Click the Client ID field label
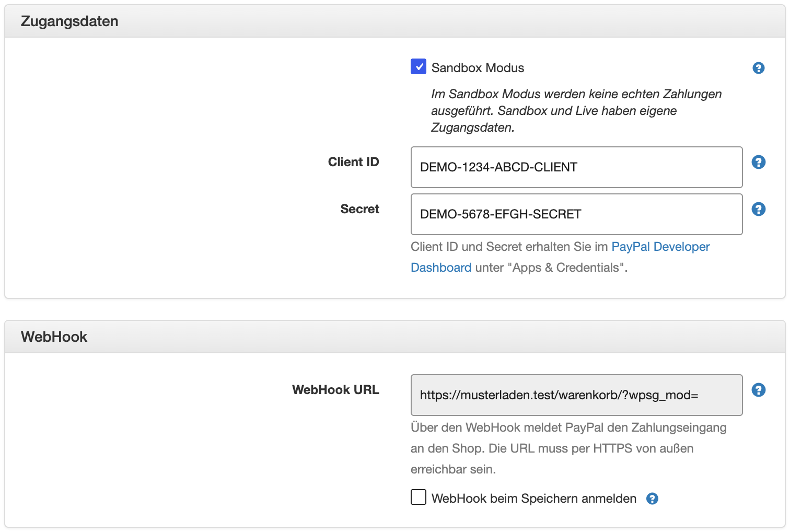The image size is (790, 532). pos(354,162)
